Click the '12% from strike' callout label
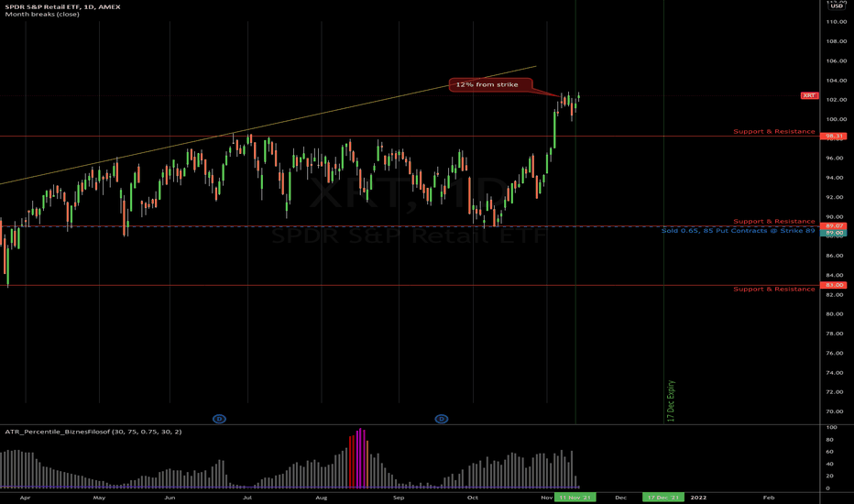The width and height of the screenshot is (854, 504). pyautogui.click(x=489, y=84)
